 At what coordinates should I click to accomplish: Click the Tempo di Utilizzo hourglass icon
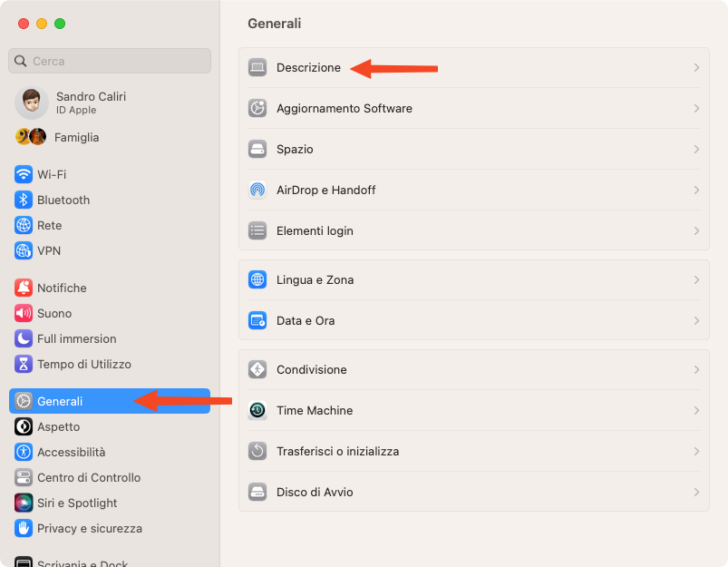pos(24,364)
